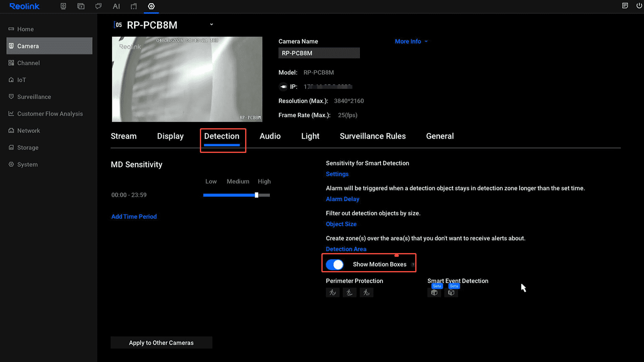The image size is (644, 362).
Task: Open the chat bubbles icon in top bar
Action: pyautogui.click(x=98, y=6)
